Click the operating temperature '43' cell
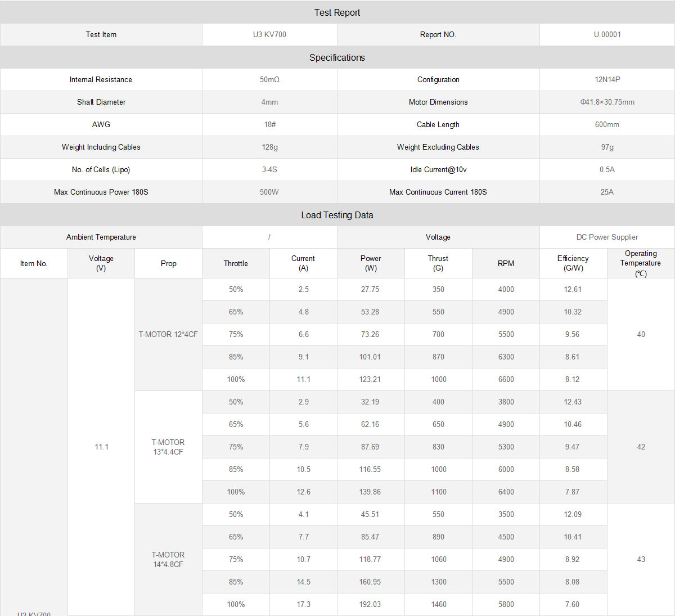The width and height of the screenshot is (675, 616). (x=641, y=559)
